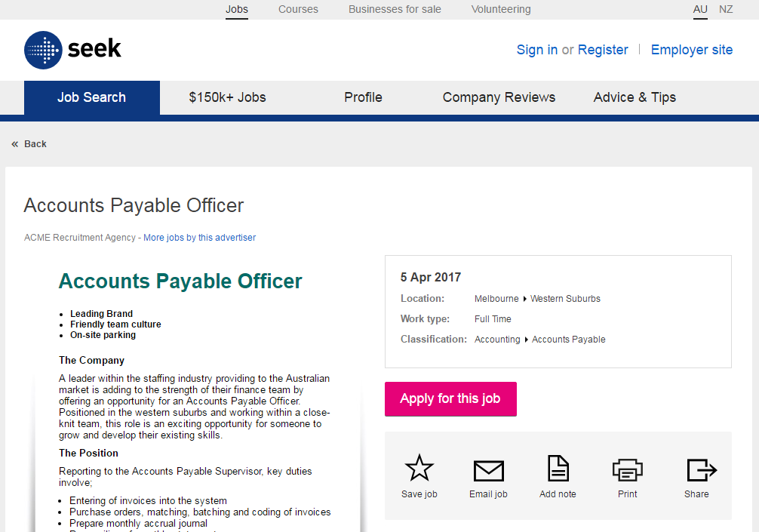
Task: Click the Location: label
Action: [422, 299]
